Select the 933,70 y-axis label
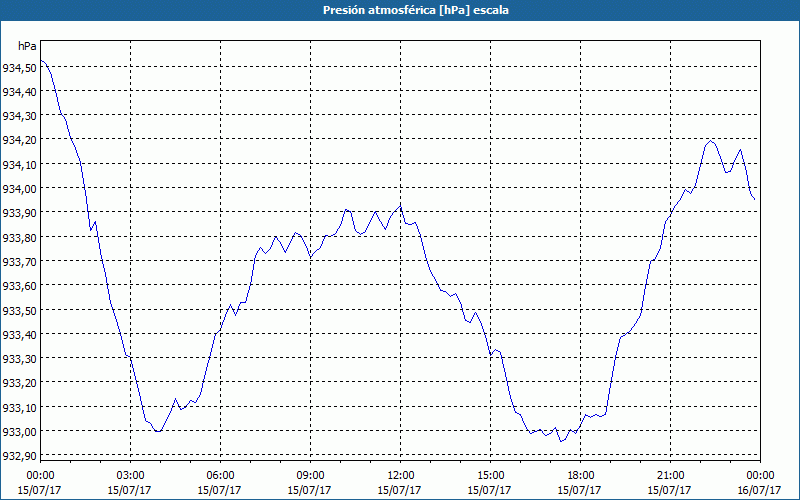This screenshot has width=800, height=500. click(19, 261)
